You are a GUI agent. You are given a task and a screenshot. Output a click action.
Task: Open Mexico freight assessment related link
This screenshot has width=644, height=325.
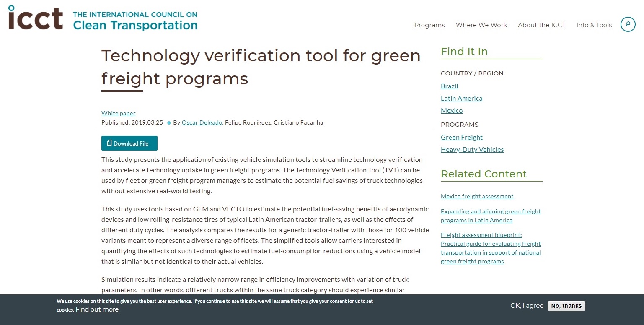477,196
